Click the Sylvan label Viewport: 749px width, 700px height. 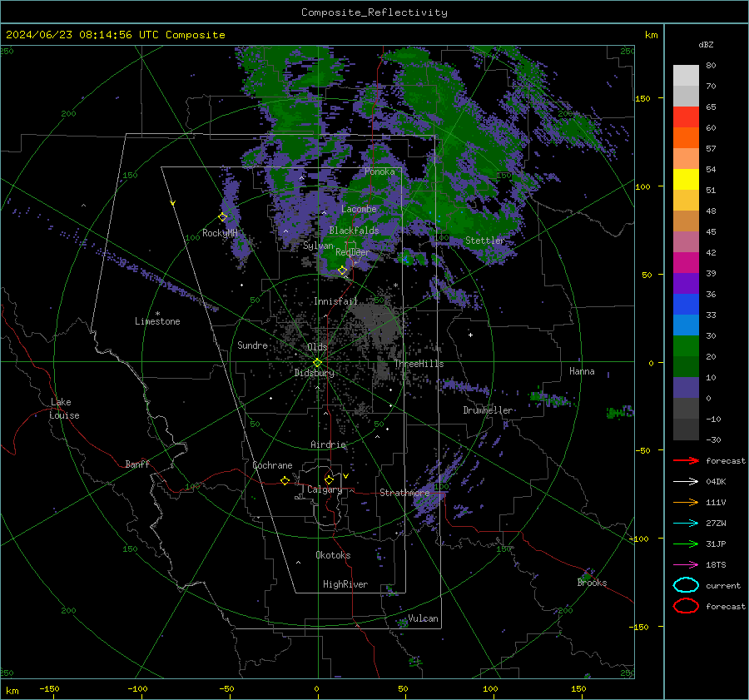pyautogui.click(x=318, y=246)
